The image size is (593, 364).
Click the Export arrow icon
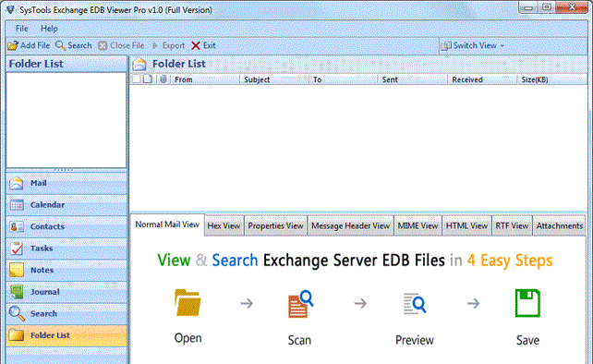(x=154, y=46)
